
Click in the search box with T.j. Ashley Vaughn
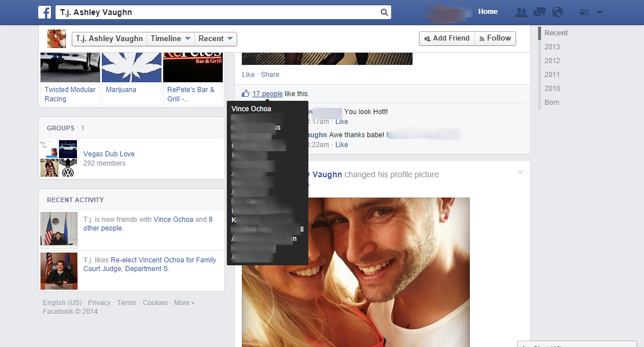[x=220, y=12]
